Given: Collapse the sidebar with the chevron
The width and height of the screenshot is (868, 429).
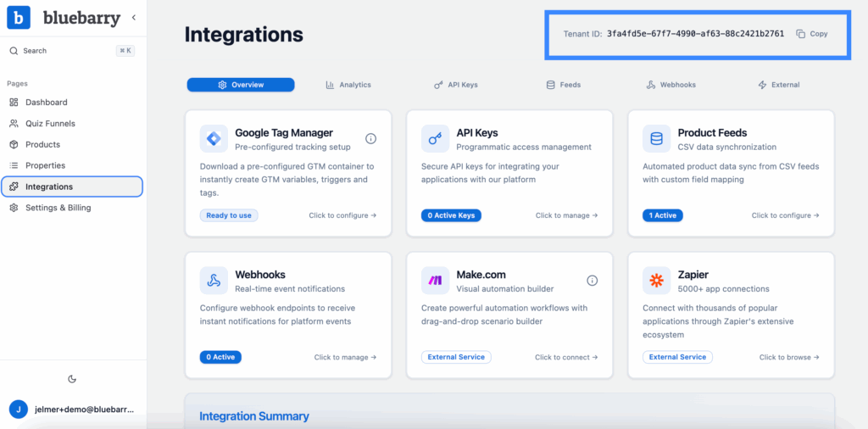Looking at the screenshot, I should [x=133, y=18].
